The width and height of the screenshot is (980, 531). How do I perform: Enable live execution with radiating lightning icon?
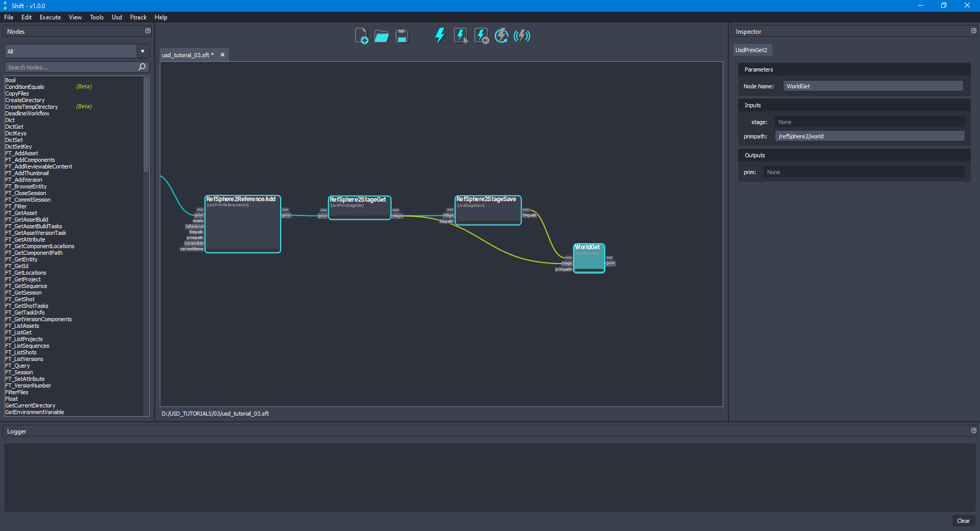522,36
